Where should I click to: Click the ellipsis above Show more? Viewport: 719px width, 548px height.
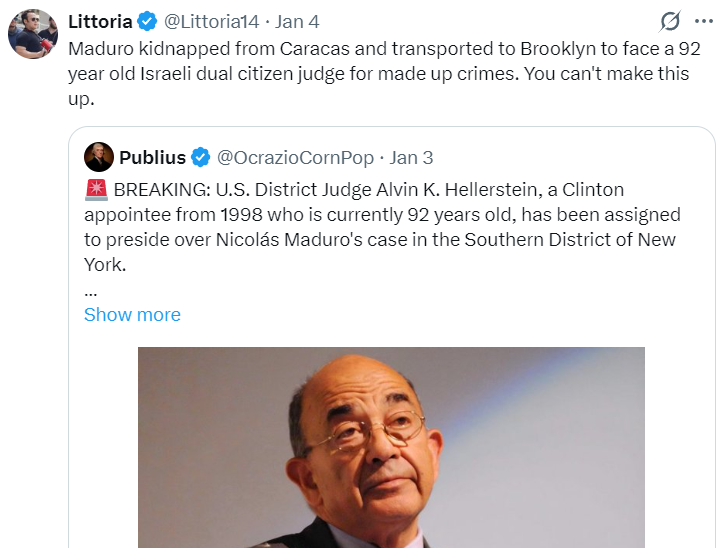(91, 290)
